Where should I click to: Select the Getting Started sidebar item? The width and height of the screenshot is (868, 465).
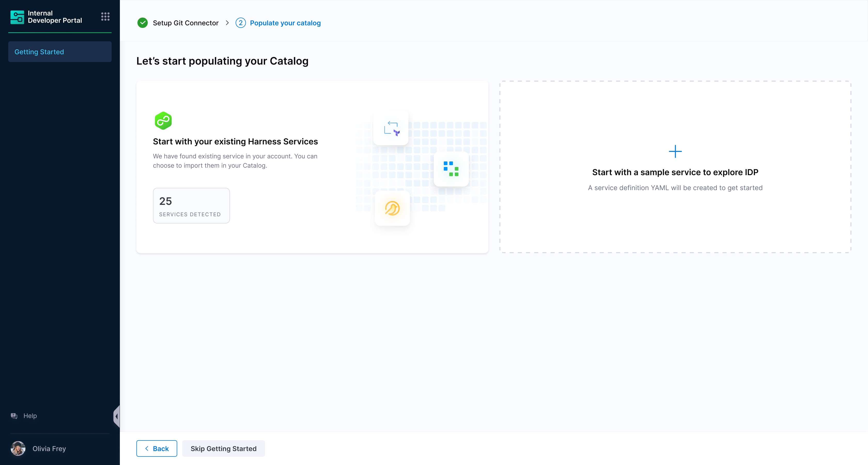click(60, 52)
